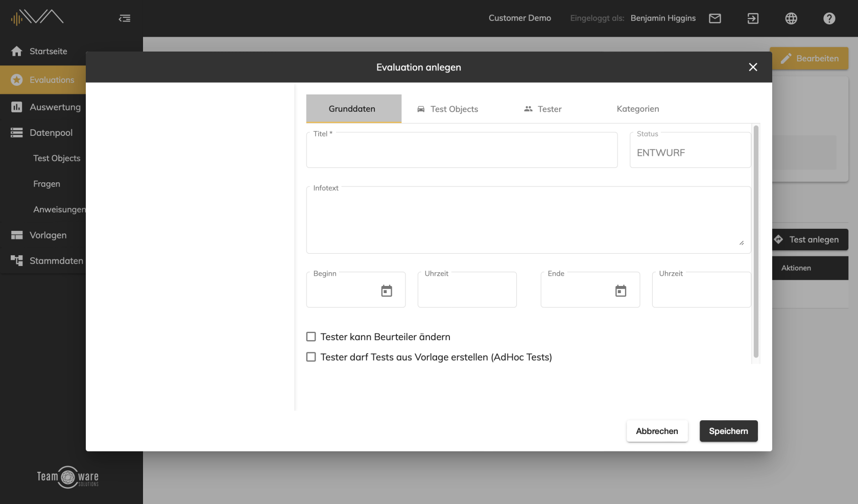Click the Evaluations star icon

click(17, 80)
